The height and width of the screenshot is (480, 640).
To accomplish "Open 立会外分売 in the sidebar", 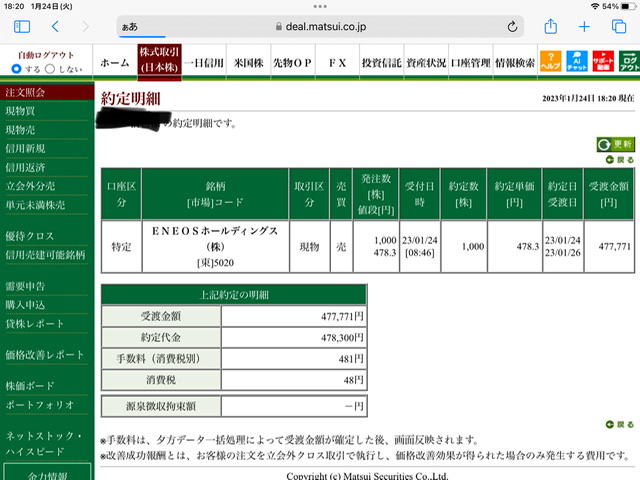I will point(30,186).
